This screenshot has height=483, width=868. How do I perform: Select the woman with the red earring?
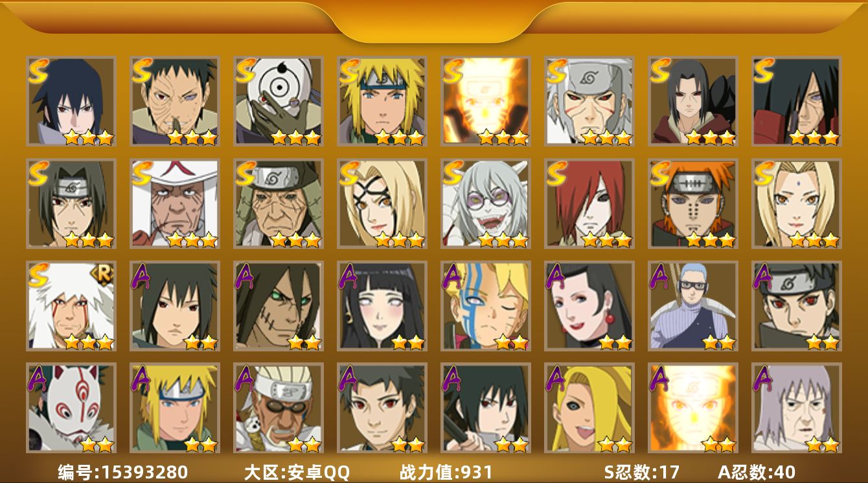point(589,306)
